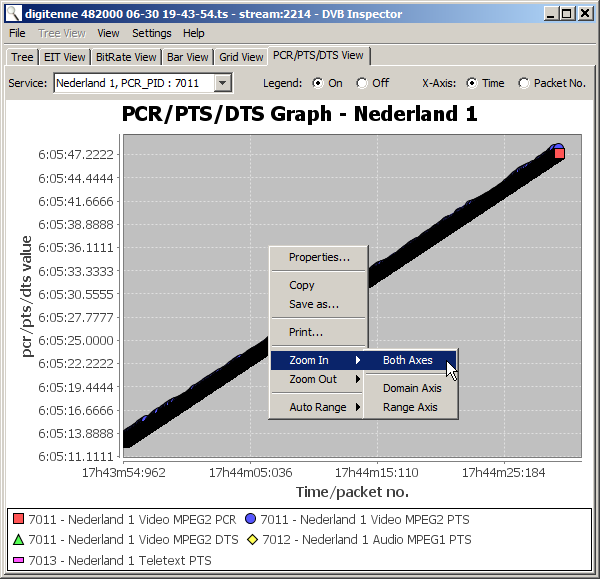Click the yellow Audio MPEG1 PTS legend diamond
Viewport: 600px width, 579px height.
pyautogui.click(x=253, y=540)
